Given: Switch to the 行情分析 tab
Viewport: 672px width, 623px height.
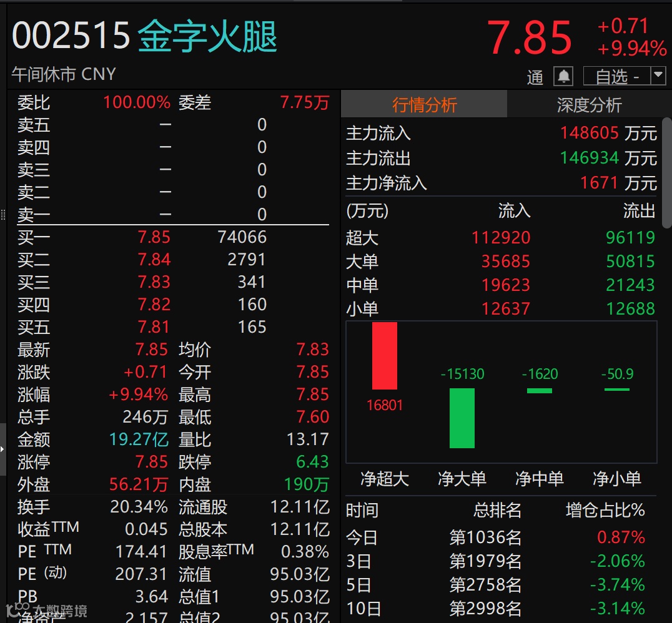Looking at the screenshot, I should pyautogui.click(x=424, y=104).
